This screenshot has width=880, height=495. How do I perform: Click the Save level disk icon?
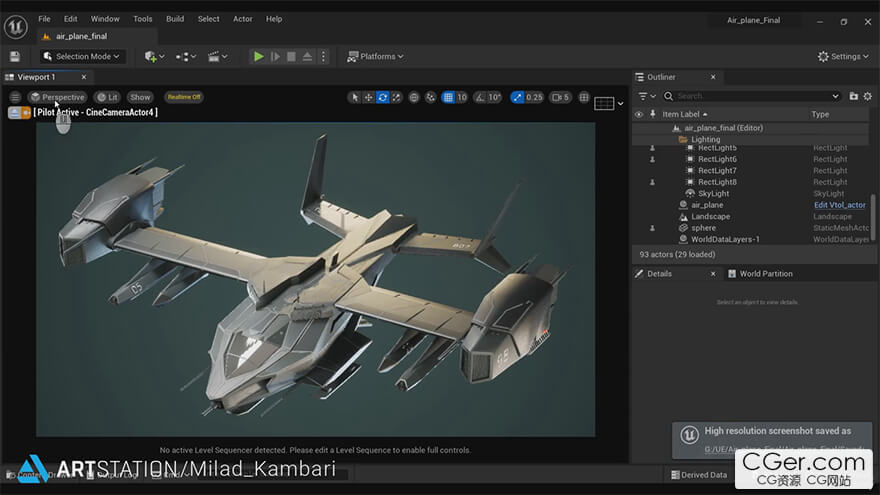pyautogui.click(x=14, y=57)
